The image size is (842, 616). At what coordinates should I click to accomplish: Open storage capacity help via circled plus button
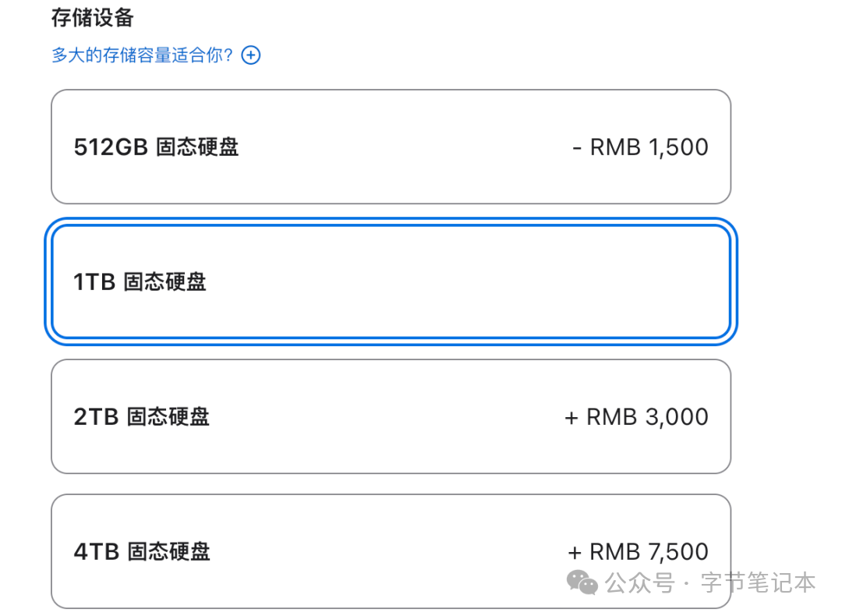point(250,55)
